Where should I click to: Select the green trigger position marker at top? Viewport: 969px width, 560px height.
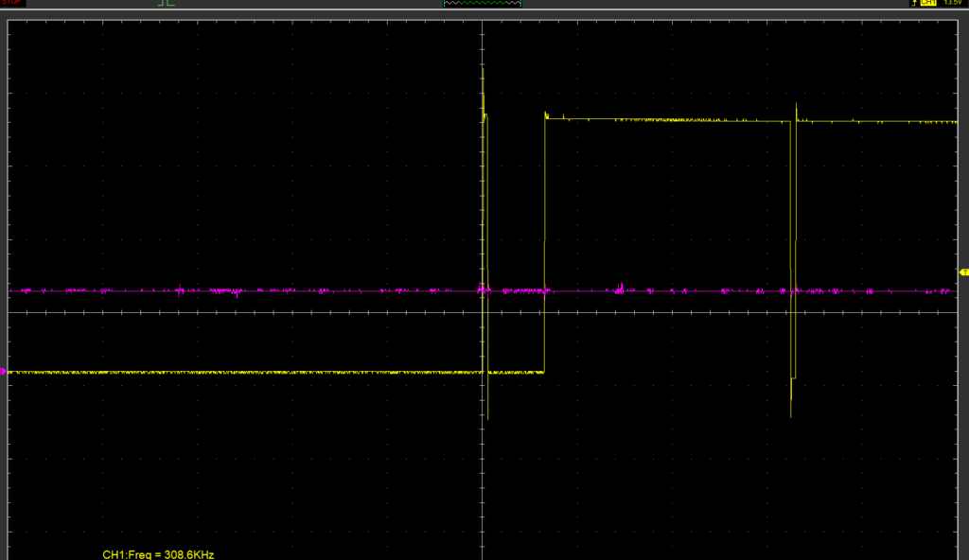pyautogui.click(x=167, y=4)
